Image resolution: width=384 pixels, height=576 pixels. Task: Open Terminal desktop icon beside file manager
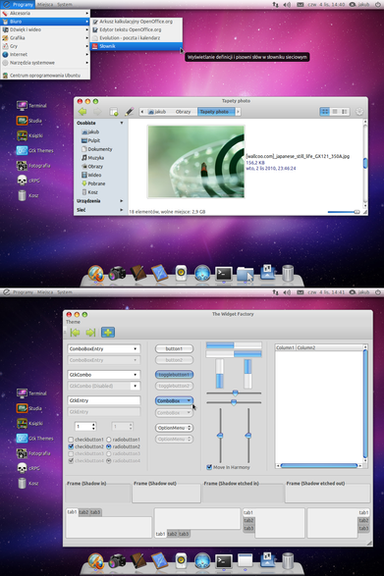point(22,106)
